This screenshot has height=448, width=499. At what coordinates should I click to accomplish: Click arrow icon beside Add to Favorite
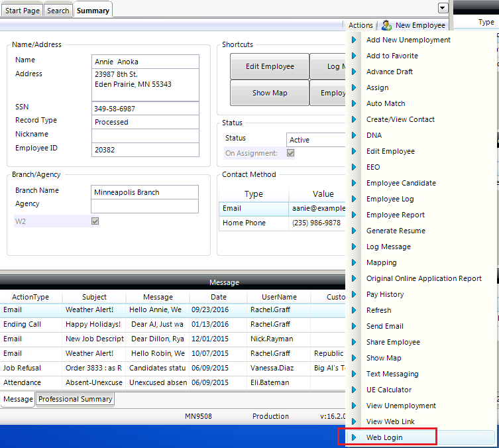(354, 56)
